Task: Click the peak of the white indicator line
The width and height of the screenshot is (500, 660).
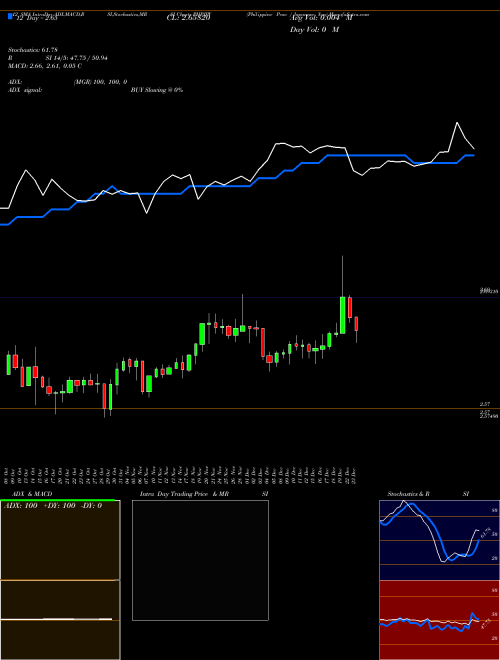Action: 457,122
